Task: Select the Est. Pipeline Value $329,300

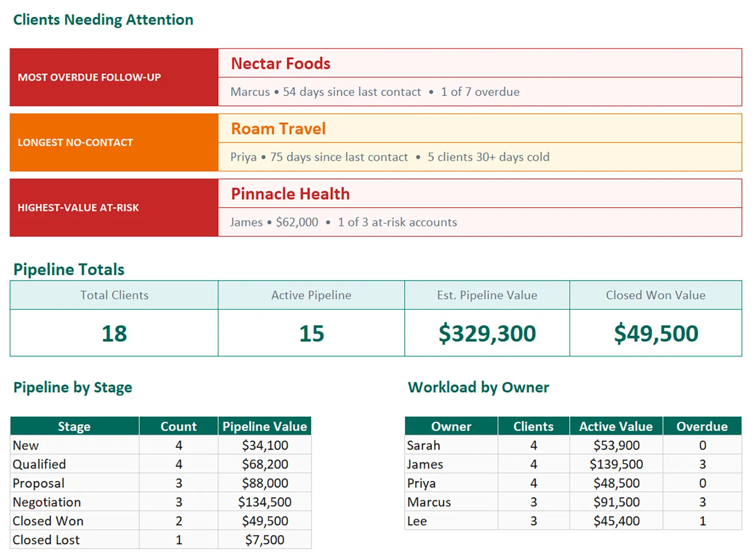Action: pos(487,333)
